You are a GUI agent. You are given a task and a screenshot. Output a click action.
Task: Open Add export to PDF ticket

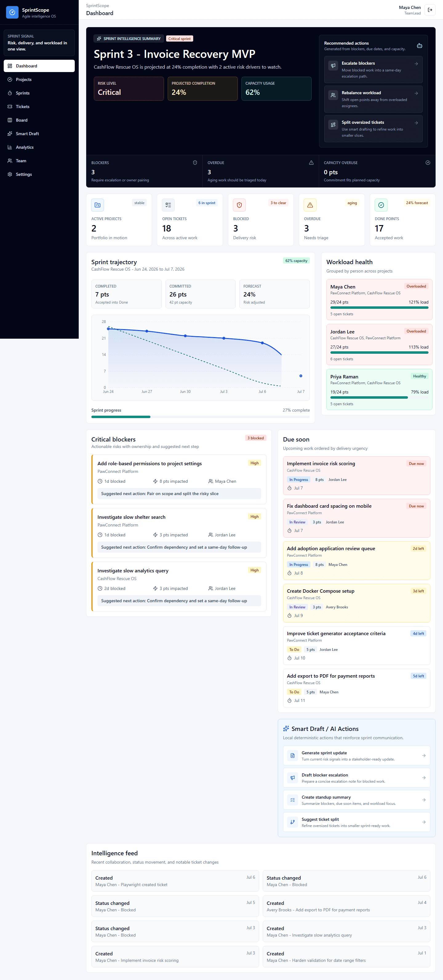coord(357,688)
